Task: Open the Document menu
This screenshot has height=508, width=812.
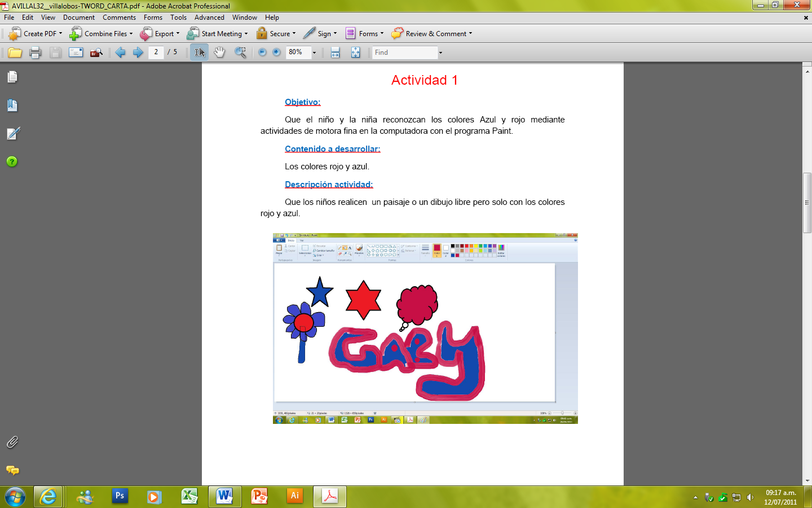Action: click(78, 17)
